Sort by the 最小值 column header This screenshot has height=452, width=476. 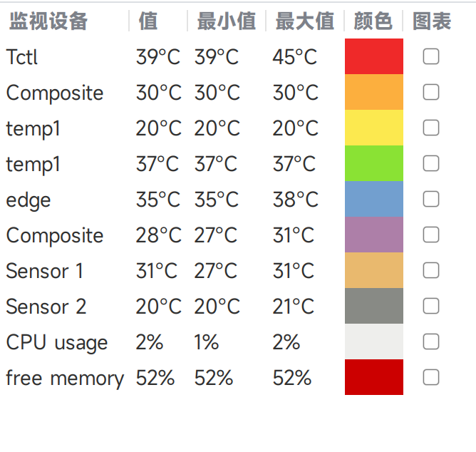[x=227, y=21]
